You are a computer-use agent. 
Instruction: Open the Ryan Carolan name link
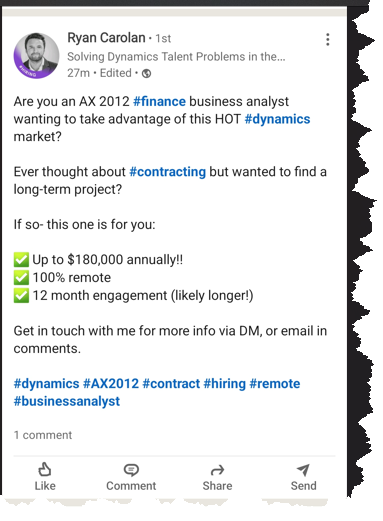coord(106,38)
